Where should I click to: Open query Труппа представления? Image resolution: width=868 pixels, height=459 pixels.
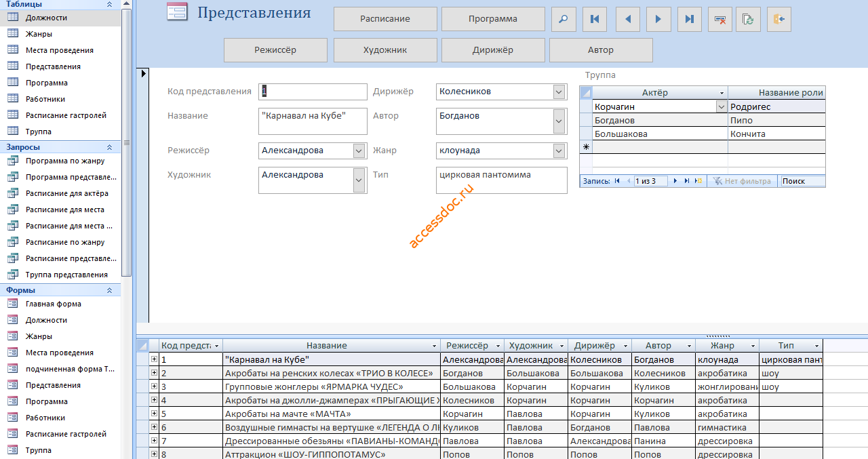pyautogui.click(x=60, y=275)
